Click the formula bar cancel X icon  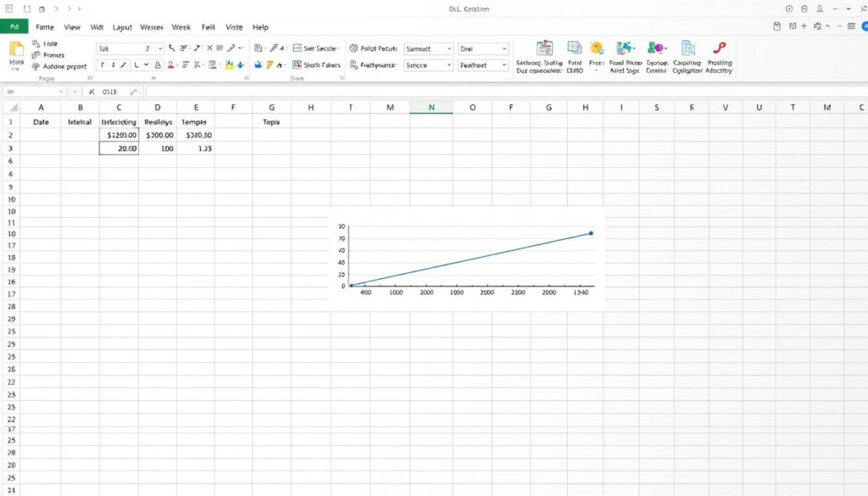(x=92, y=92)
